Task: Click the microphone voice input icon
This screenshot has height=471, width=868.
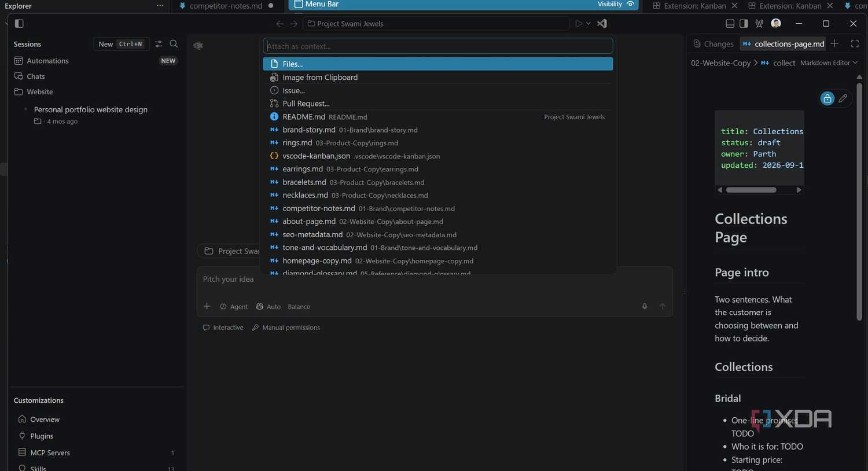Action: [x=645, y=307]
